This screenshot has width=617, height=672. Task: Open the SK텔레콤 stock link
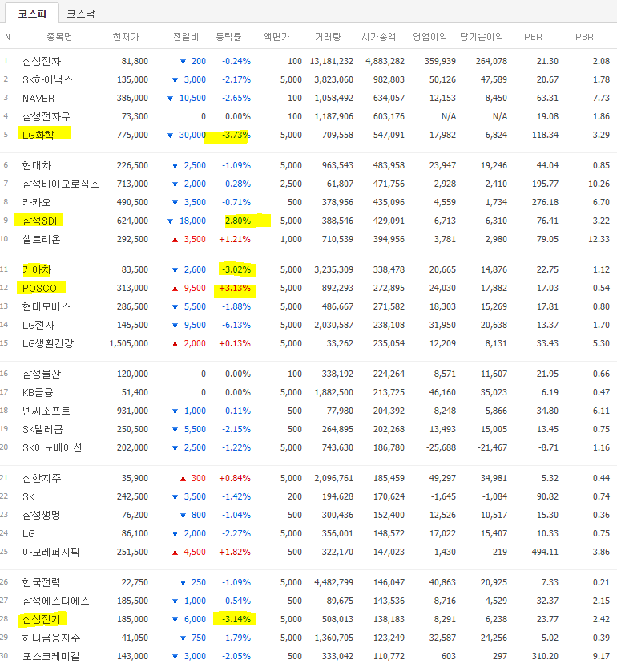(x=42, y=429)
